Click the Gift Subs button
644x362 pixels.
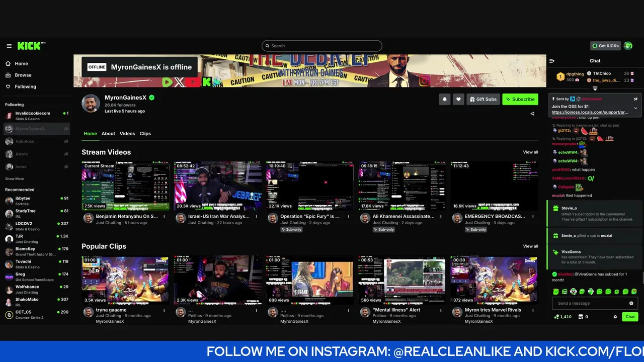(483, 99)
